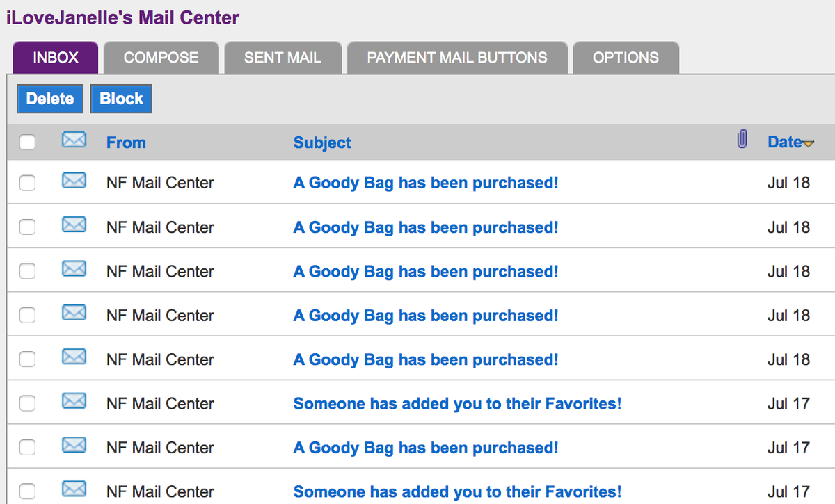The image size is (835, 504).
Task: Click the envelope icon of the last Jul 18 message
Action: click(x=74, y=357)
